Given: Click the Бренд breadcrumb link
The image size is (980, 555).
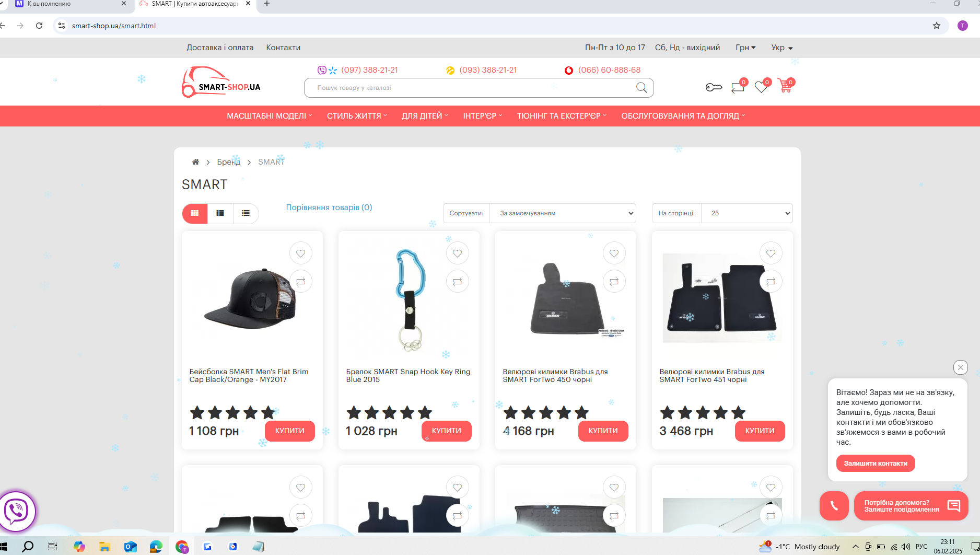Looking at the screenshot, I should pos(229,162).
